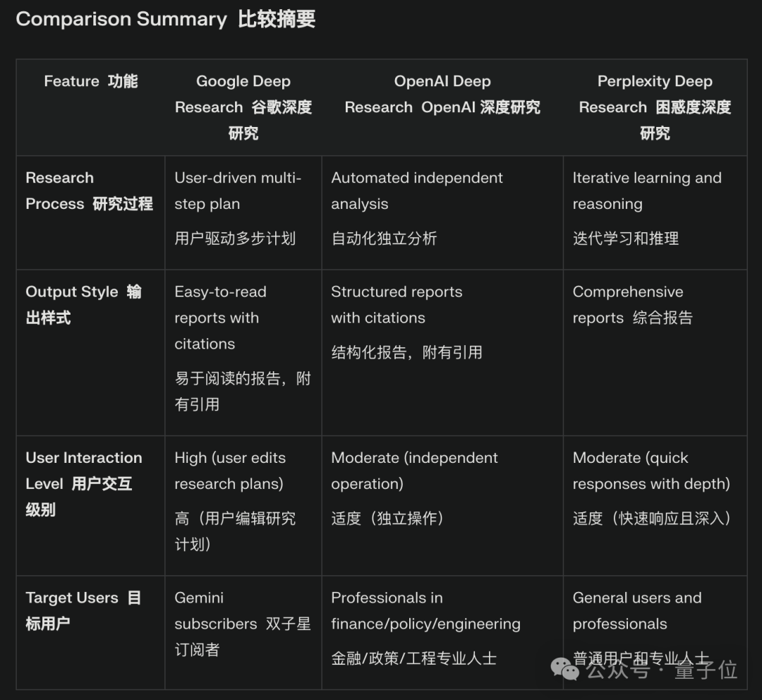
Task: Click the 'Google Deep Research' column header
Action: tap(243, 107)
